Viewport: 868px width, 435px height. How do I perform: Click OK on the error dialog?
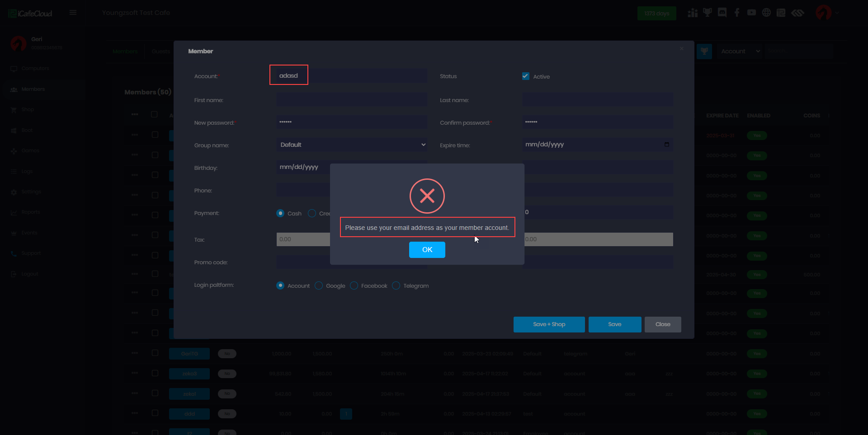[x=427, y=250]
